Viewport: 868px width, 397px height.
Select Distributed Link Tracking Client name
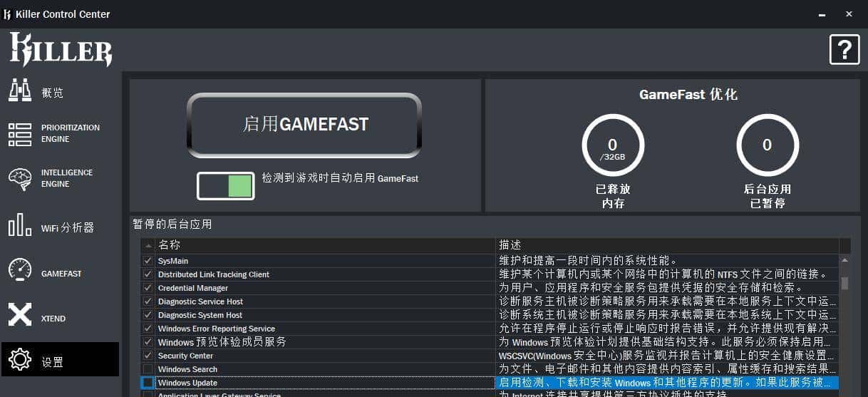coord(214,275)
